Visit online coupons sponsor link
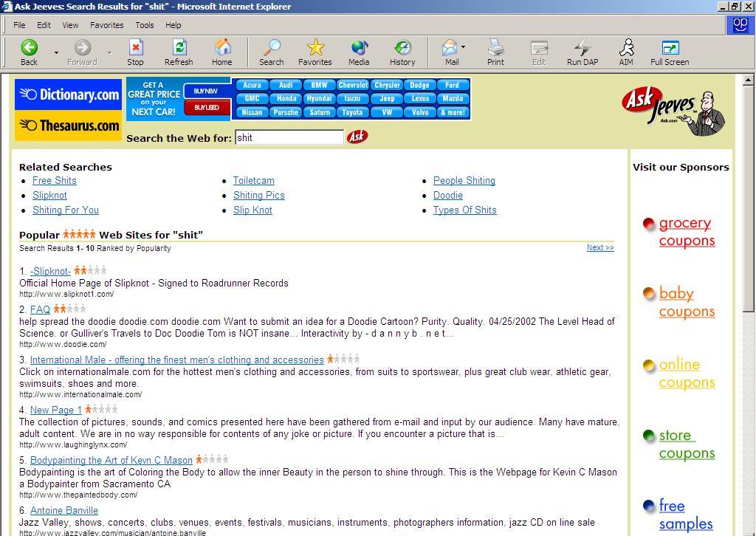 [687, 373]
